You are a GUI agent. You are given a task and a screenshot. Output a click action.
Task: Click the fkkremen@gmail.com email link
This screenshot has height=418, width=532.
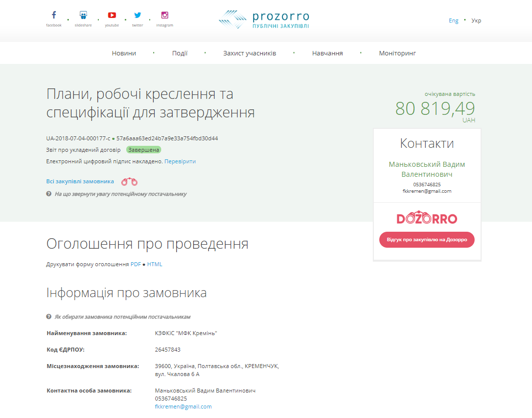coord(183,407)
